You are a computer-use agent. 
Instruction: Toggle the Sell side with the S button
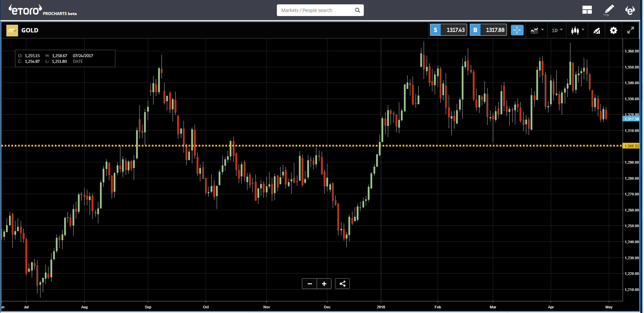tap(435, 30)
